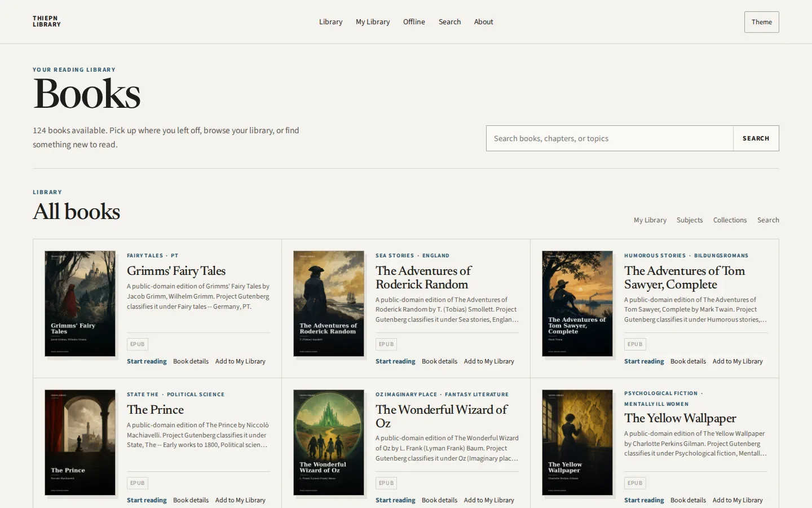Open The Prince cover thumbnail

tap(80, 443)
